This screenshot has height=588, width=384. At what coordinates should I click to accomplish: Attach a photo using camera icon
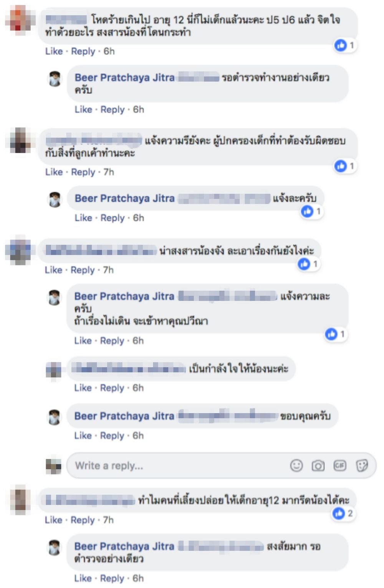(x=318, y=466)
